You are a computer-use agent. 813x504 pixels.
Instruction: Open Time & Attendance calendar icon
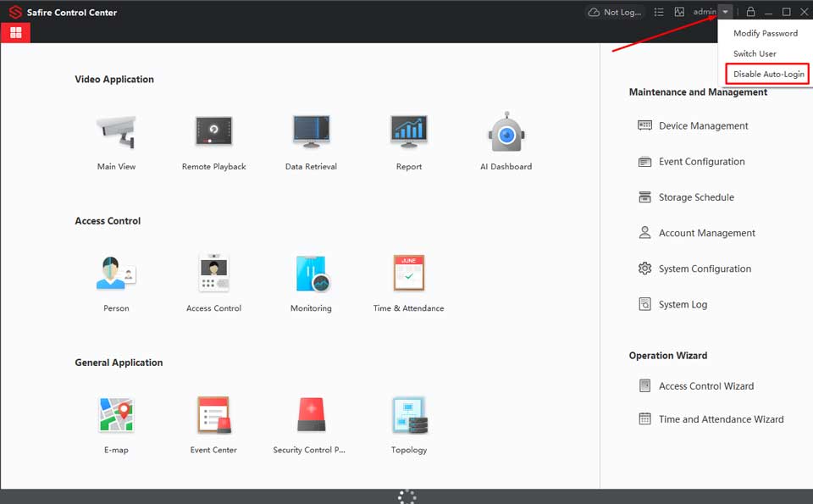408,274
